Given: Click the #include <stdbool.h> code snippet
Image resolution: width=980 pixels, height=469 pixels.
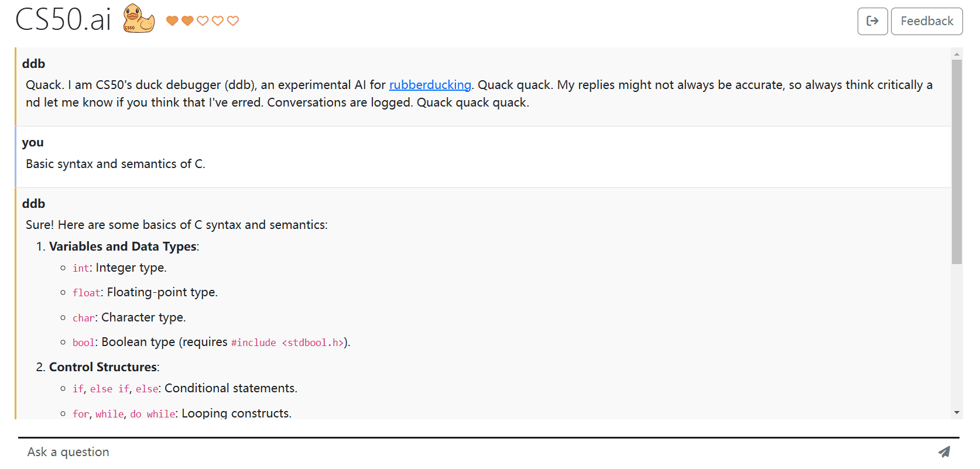Looking at the screenshot, I should click(x=287, y=343).
